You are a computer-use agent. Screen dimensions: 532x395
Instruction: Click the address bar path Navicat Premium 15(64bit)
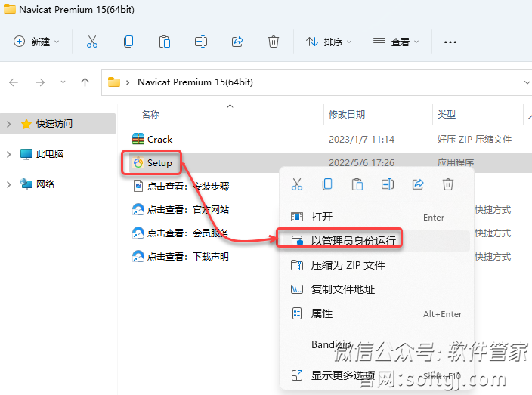(x=195, y=82)
